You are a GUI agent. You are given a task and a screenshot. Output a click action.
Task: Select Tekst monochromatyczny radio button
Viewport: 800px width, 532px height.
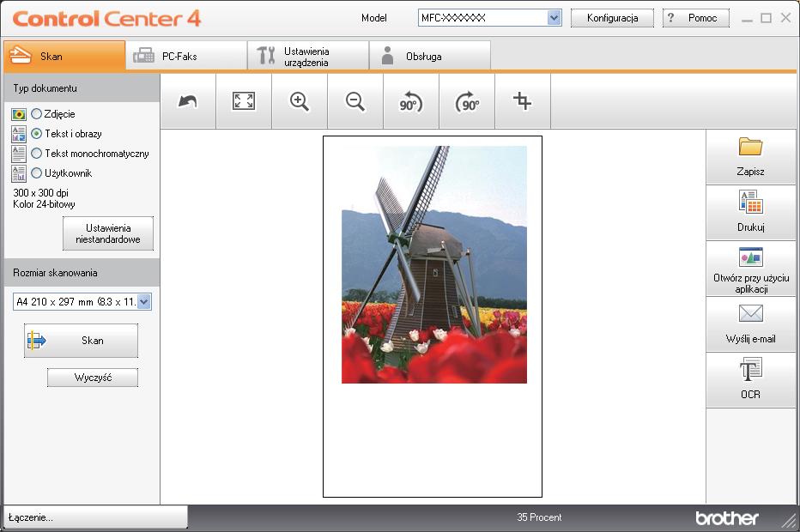(37, 153)
